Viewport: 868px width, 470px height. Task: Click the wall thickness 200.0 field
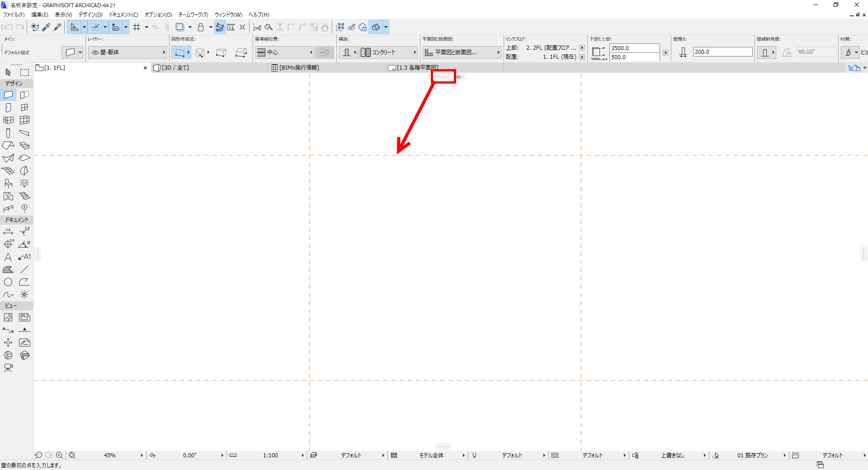pos(722,52)
